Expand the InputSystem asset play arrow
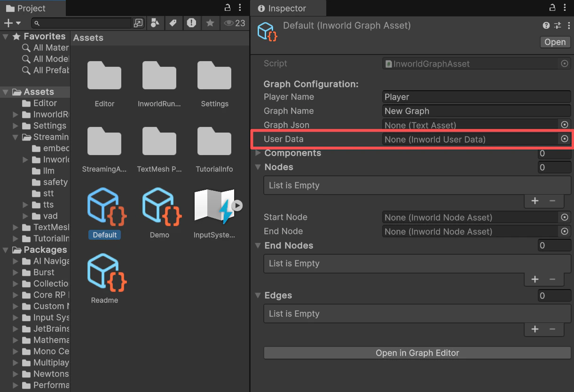The image size is (574, 392). pos(237,205)
